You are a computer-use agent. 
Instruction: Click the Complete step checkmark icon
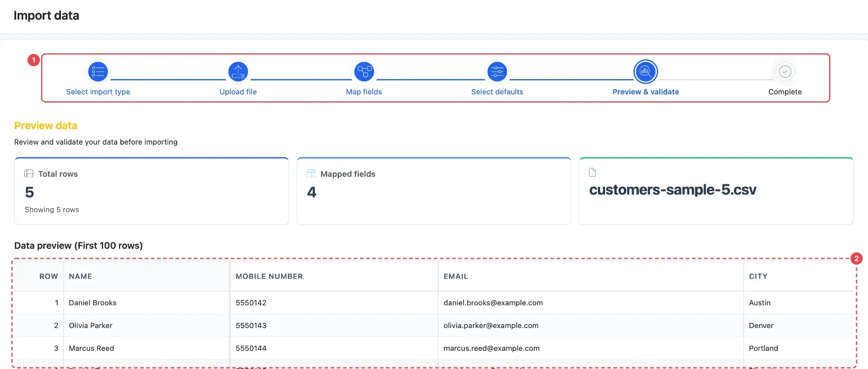point(785,71)
